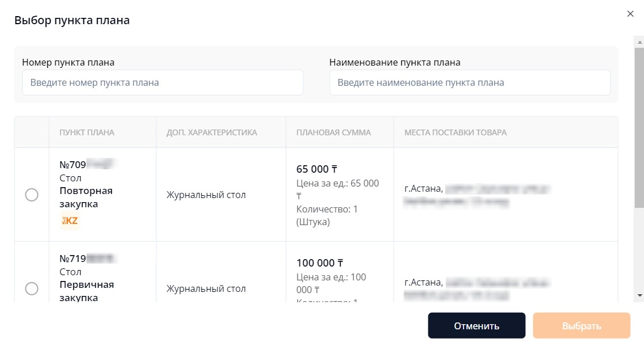This screenshot has width=644, height=361.
Task: Click the KZ badge in item №709
Action: (x=70, y=221)
